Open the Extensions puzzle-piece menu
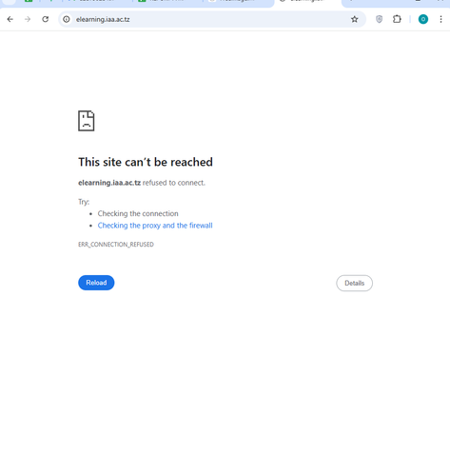The height and width of the screenshot is (476, 450). [x=397, y=19]
